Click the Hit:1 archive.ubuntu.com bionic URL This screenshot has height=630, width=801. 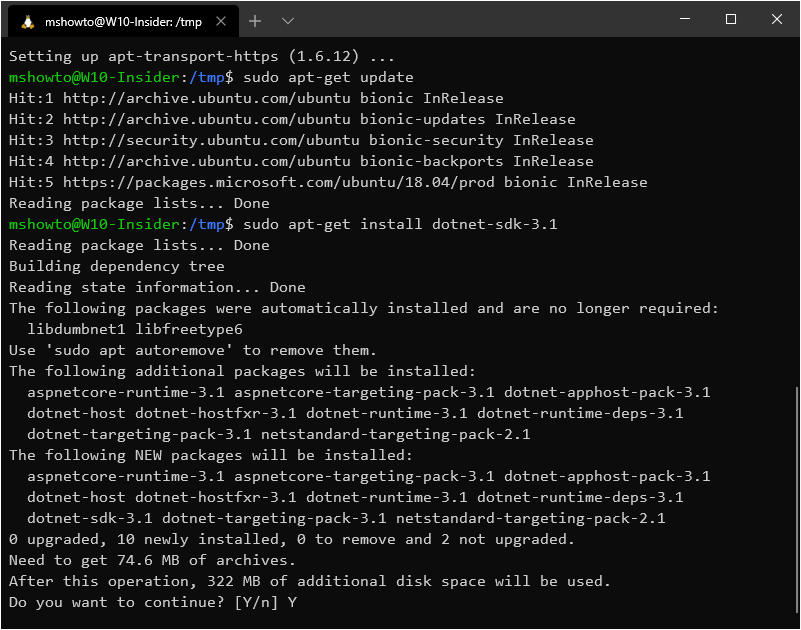coord(207,99)
